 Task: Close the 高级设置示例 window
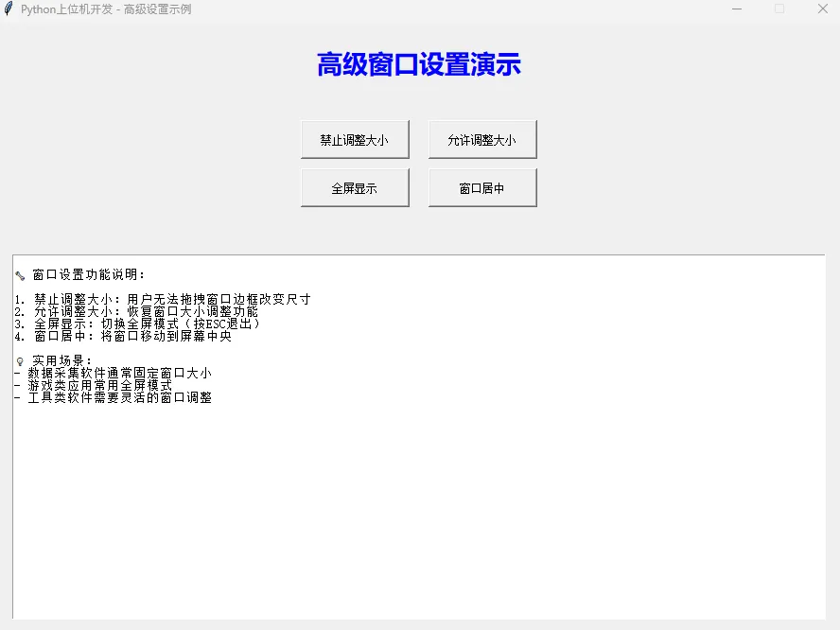tap(822, 9)
